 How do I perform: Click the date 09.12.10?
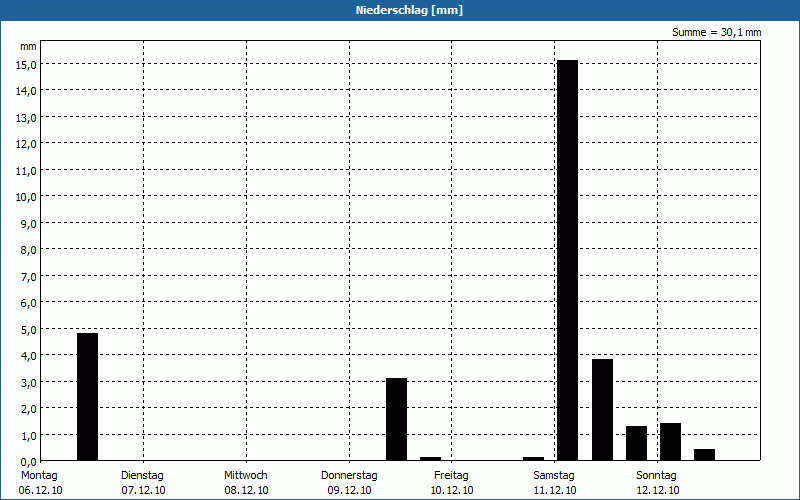(349, 491)
